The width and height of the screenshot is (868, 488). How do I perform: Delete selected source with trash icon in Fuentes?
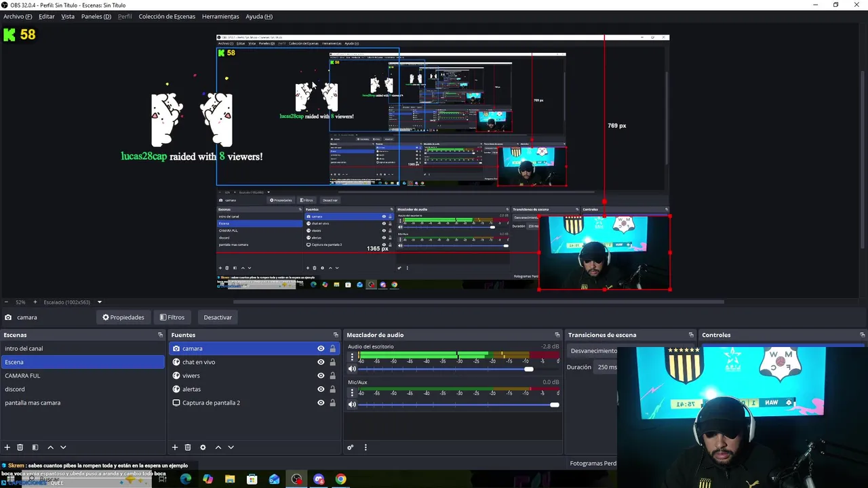pyautogui.click(x=188, y=447)
